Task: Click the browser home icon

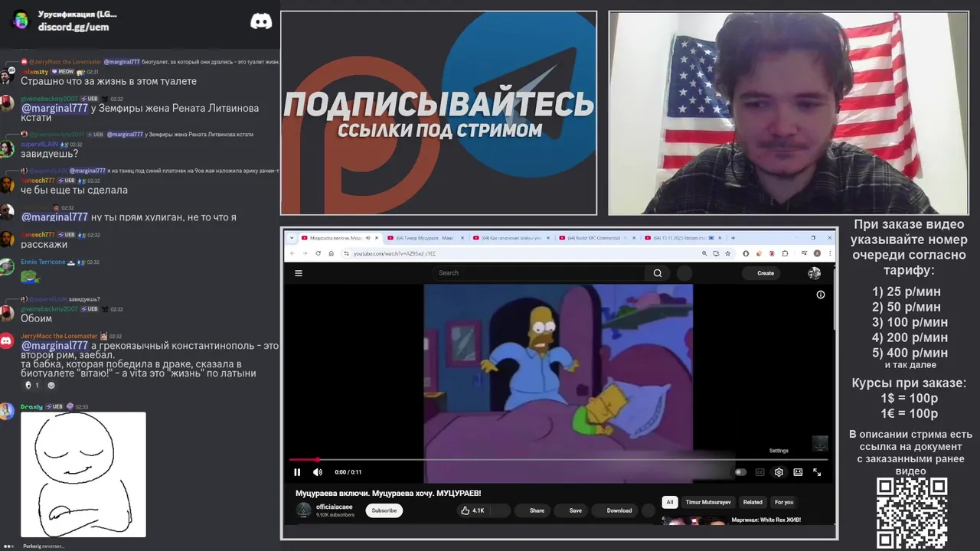Action: click(331, 253)
